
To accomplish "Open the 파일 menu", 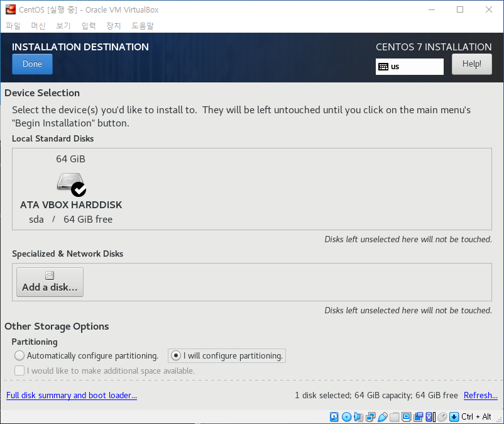I will (x=13, y=26).
